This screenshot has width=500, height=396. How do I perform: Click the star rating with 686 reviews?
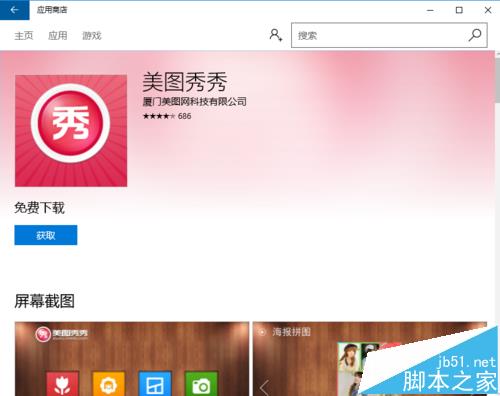pyautogui.click(x=167, y=116)
